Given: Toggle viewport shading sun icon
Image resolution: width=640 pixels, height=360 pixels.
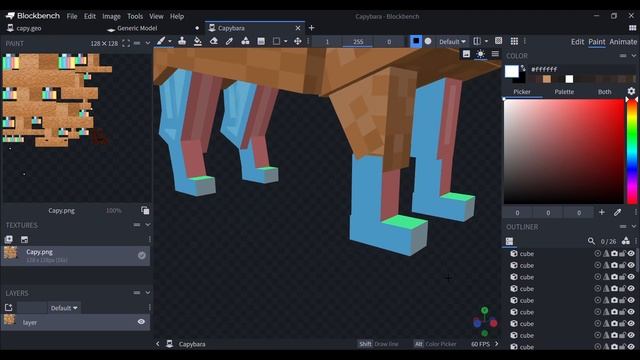Looking at the screenshot, I should pos(481,54).
